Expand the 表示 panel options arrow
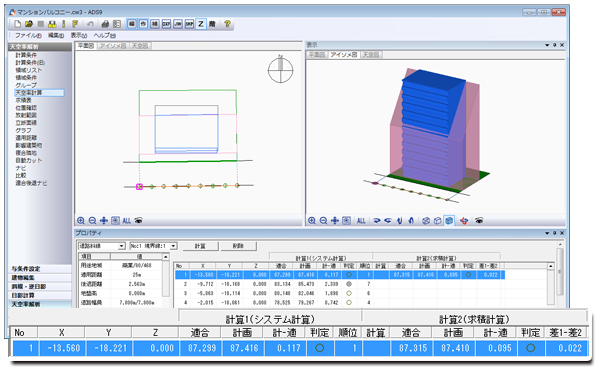 point(547,45)
